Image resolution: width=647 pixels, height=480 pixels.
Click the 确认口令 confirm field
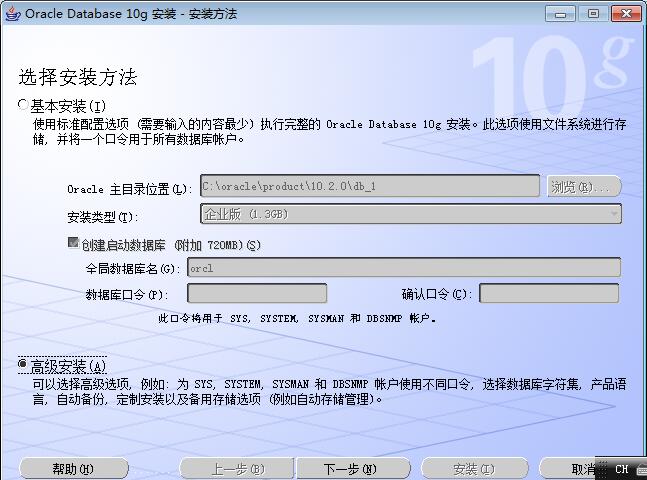pos(549,293)
